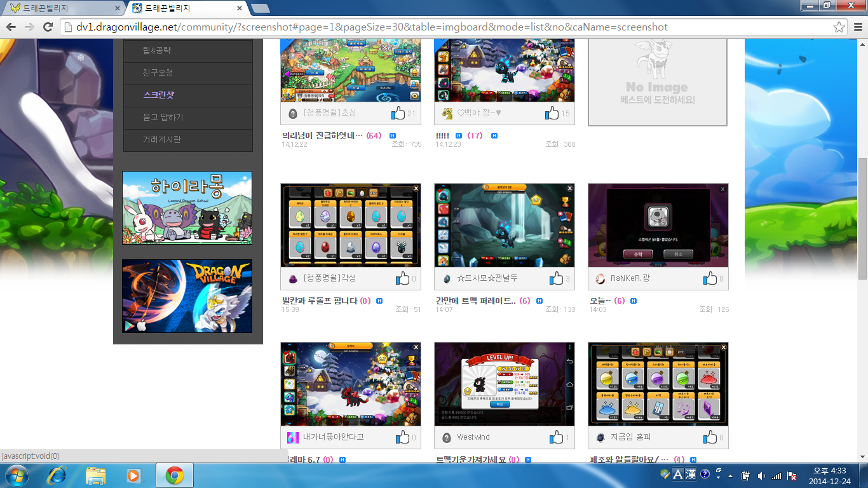Click the page vertical scrollbar
Screen dimensions: 868x488
pos(862,216)
